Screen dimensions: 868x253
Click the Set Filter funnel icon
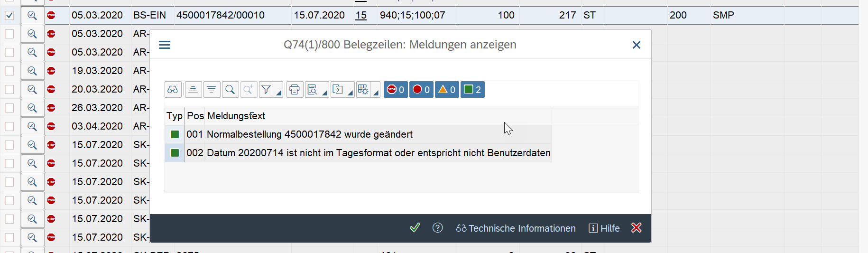[266, 90]
